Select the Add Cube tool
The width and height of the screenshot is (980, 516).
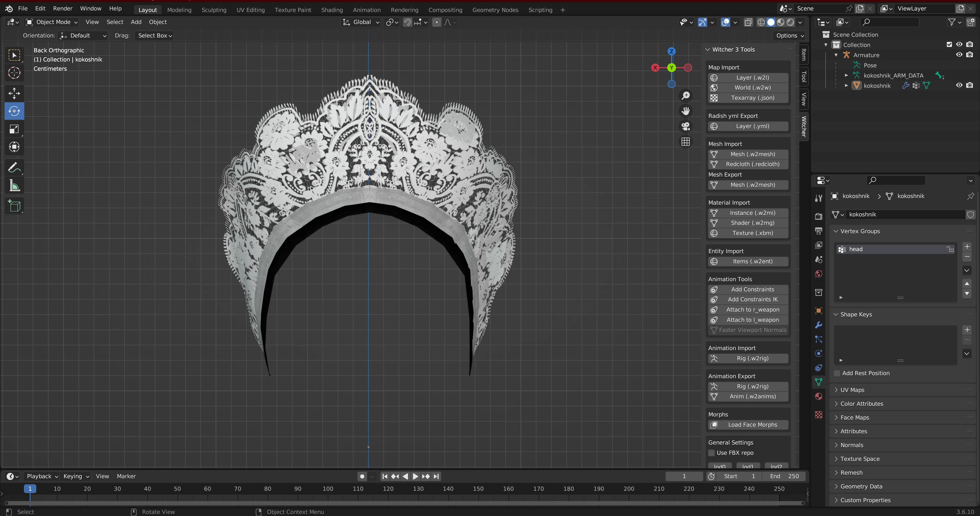[14, 206]
